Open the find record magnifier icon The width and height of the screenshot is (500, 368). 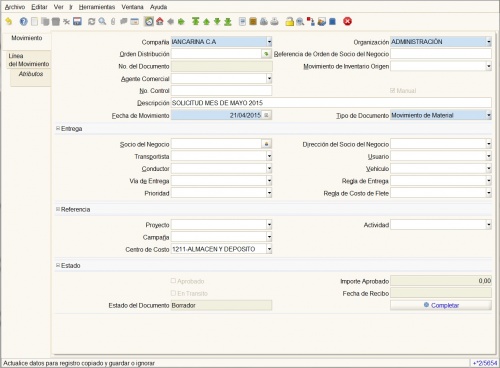pos(102,22)
